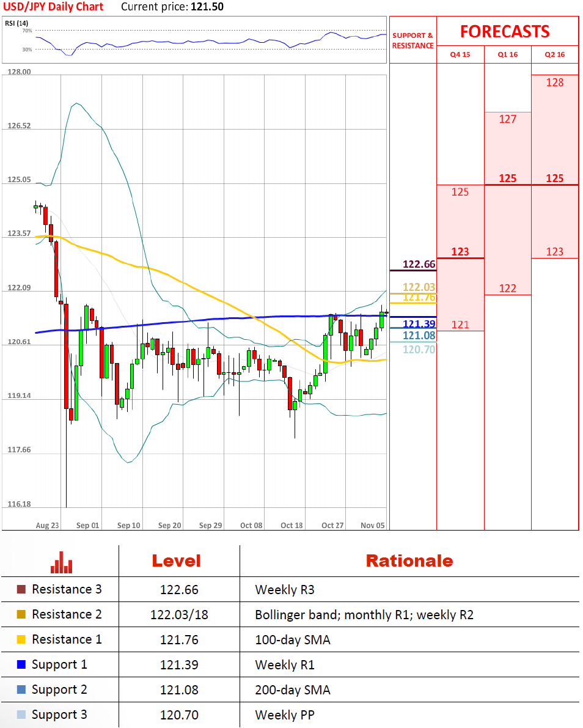Click the Weekly R3 rationale
The width and height of the screenshot is (583, 728).
[x=285, y=590]
